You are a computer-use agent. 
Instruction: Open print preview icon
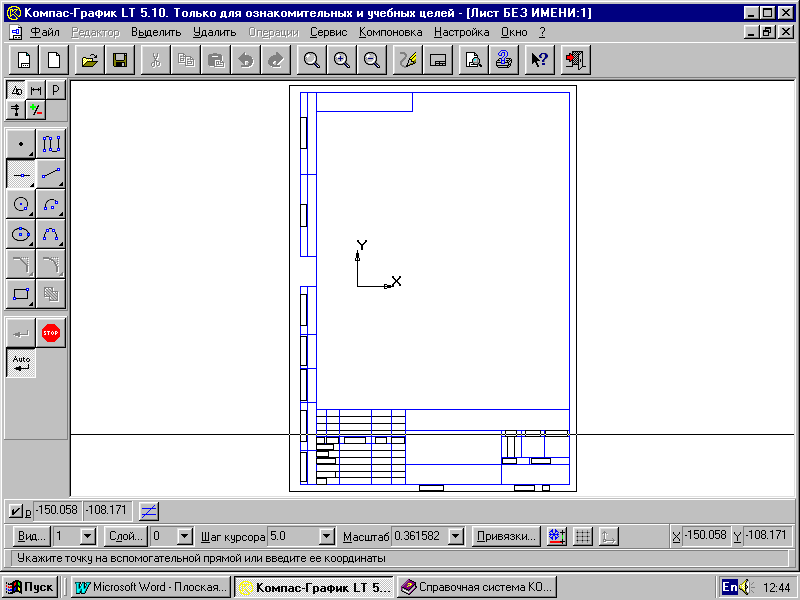[x=473, y=60]
